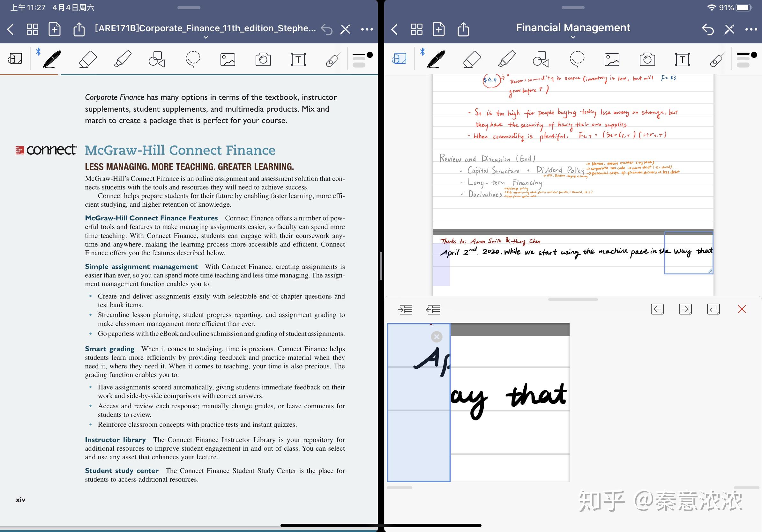Screen dimensions: 762x532
Task: Toggle zoom window tool in left toolbar
Action: pos(15,59)
